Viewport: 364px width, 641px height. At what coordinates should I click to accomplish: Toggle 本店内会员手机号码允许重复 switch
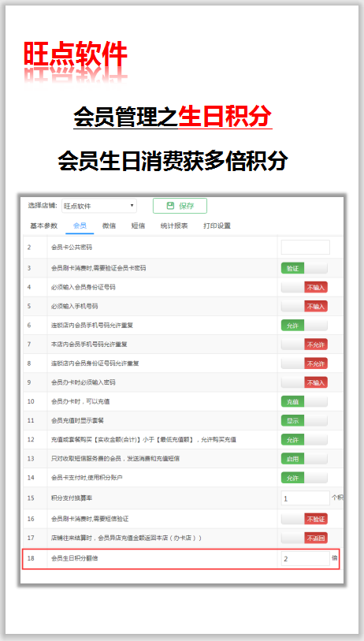[304, 345]
